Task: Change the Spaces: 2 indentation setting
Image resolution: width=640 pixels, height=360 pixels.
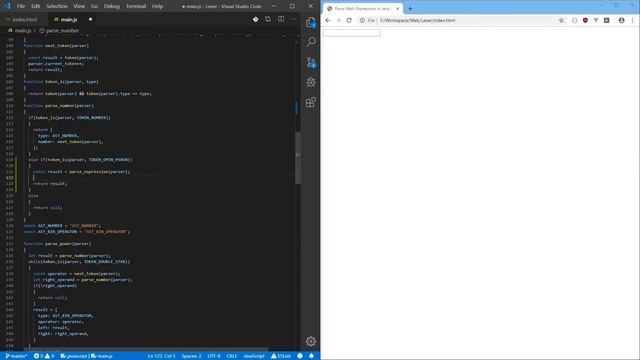Action: point(191,356)
